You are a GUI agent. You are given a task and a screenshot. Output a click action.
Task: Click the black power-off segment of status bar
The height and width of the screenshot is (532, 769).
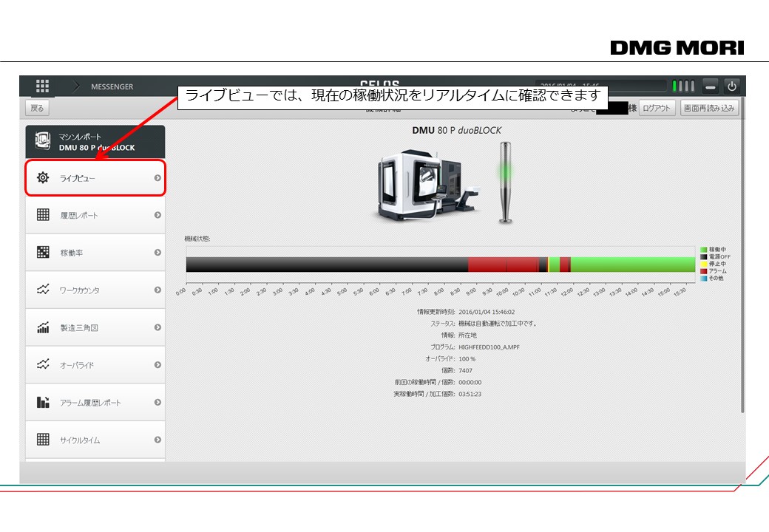pyautogui.click(x=327, y=265)
